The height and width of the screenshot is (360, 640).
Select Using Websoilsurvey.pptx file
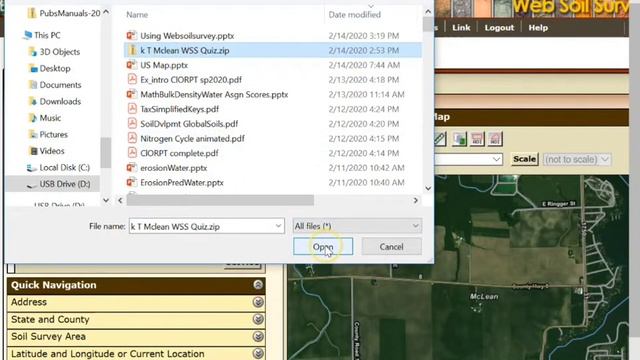pyautogui.click(x=187, y=36)
